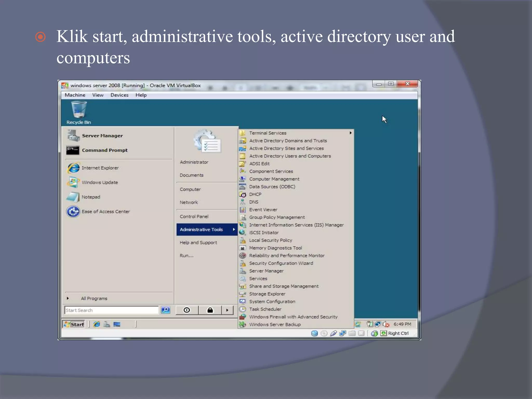
Task: Open System Configuration
Action: click(296, 302)
